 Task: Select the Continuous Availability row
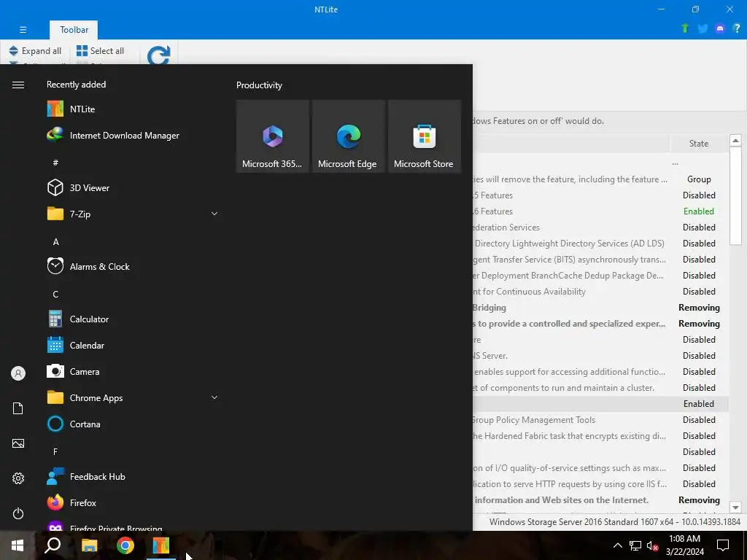(600, 292)
